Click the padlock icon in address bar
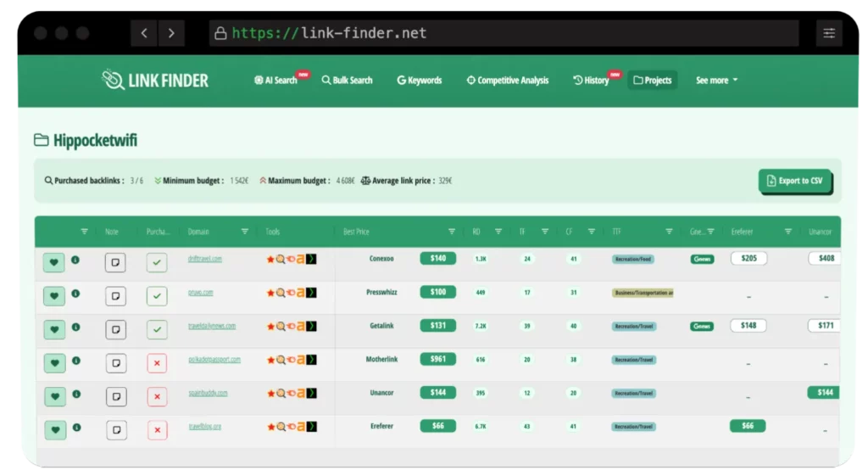This screenshot has height=476, width=868. pos(220,33)
